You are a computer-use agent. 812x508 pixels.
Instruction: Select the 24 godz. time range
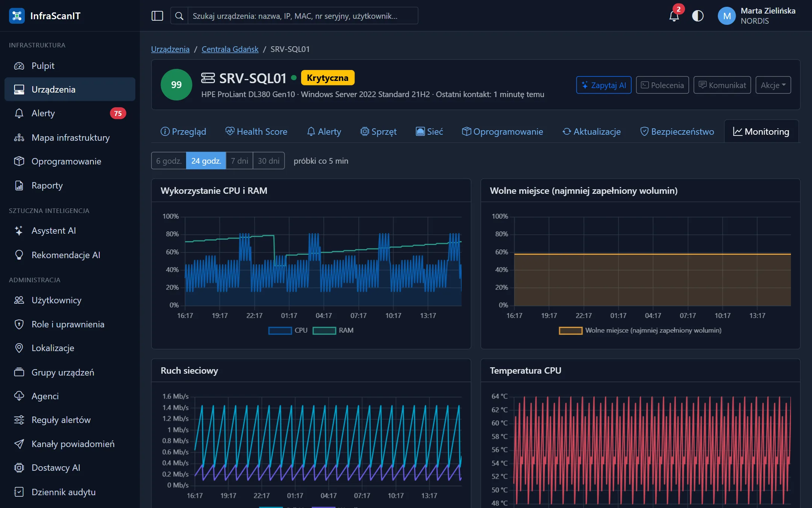point(206,161)
